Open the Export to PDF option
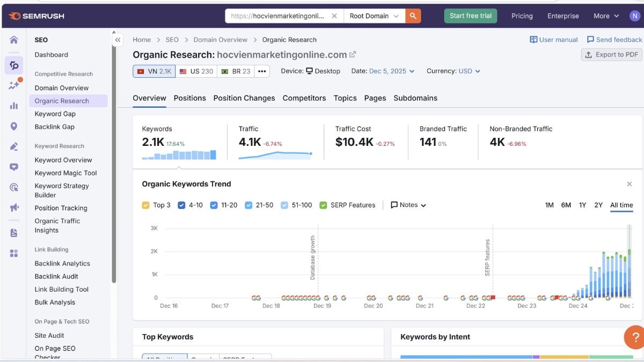The width and height of the screenshot is (644, 362). tap(611, 54)
